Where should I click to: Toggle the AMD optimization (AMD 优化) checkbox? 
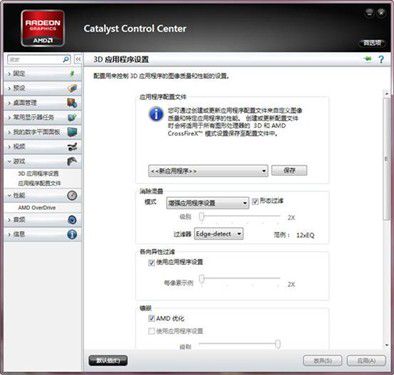pos(151,319)
